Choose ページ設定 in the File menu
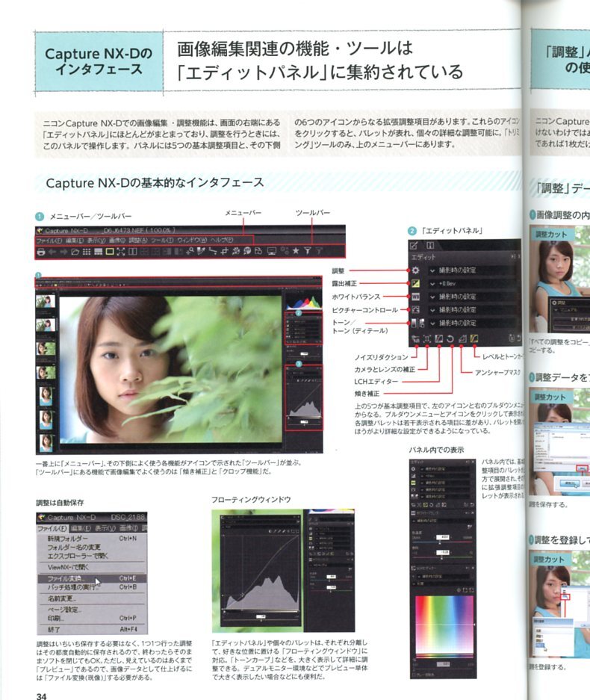This screenshot has height=700, width=590. pyautogui.click(x=92, y=610)
